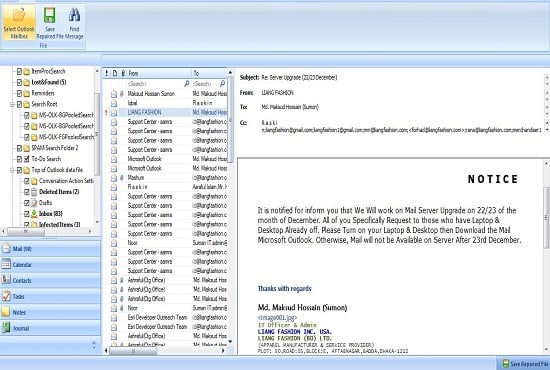Open the Mail navigation pane

tap(50, 249)
